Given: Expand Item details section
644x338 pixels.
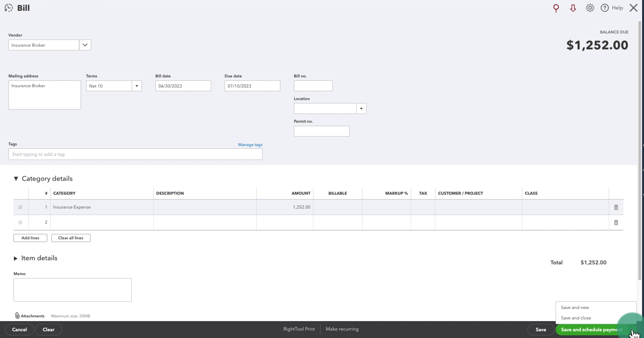Looking at the screenshot, I should 15,258.
